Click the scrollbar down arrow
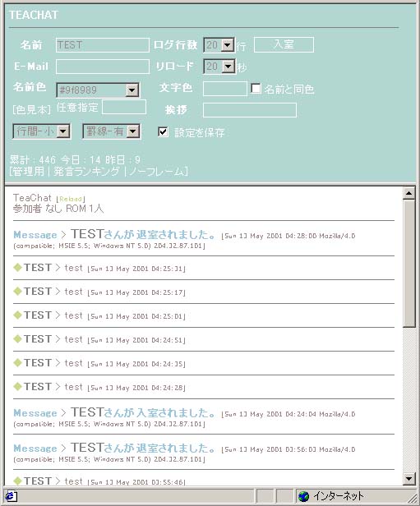Image resolution: width=420 pixels, height=506 pixels. 408,479
